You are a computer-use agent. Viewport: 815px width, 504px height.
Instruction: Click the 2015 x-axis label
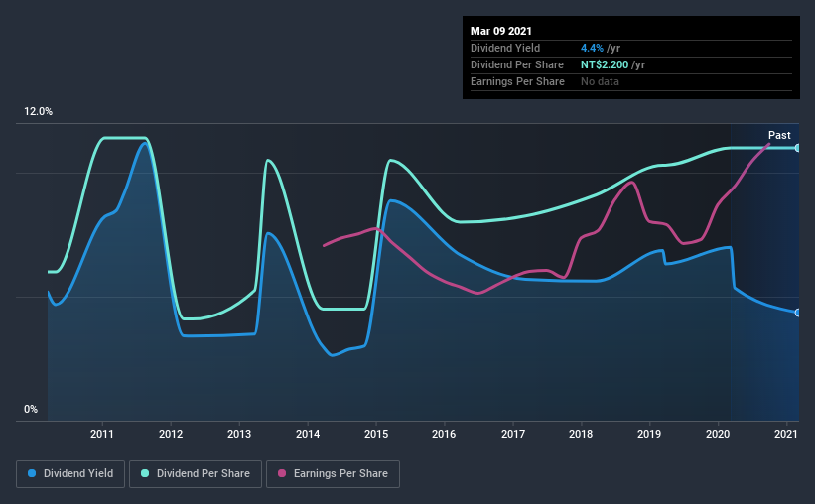point(376,434)
